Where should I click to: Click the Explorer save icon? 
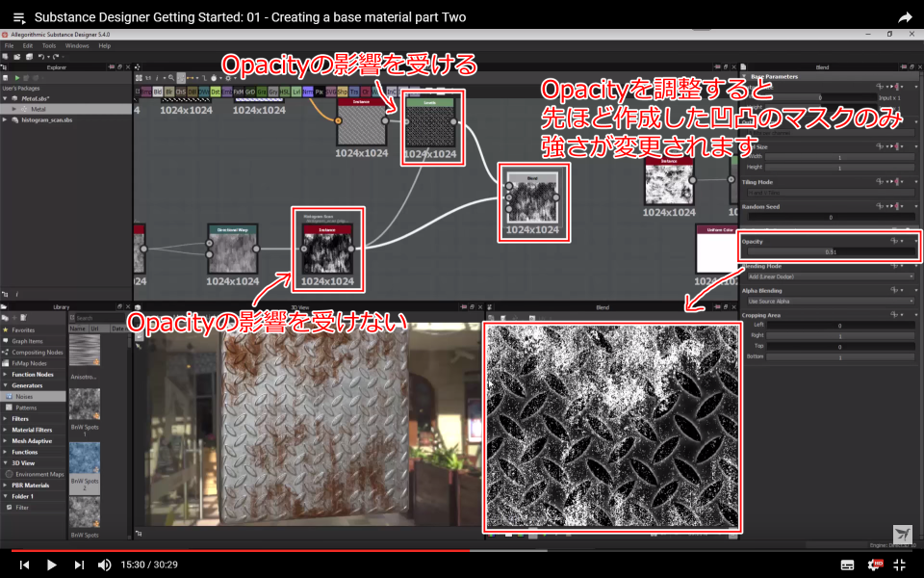pos(6,78)
